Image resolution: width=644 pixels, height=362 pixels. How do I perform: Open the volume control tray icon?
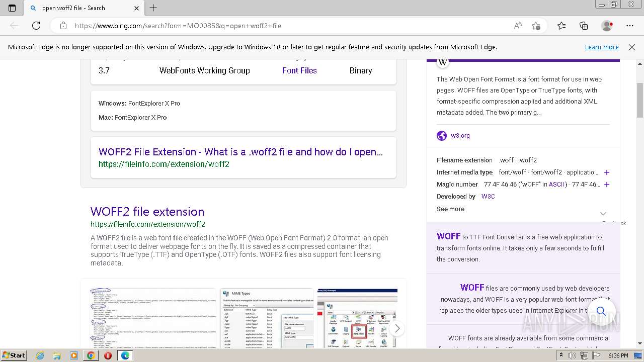coord(572,355)
